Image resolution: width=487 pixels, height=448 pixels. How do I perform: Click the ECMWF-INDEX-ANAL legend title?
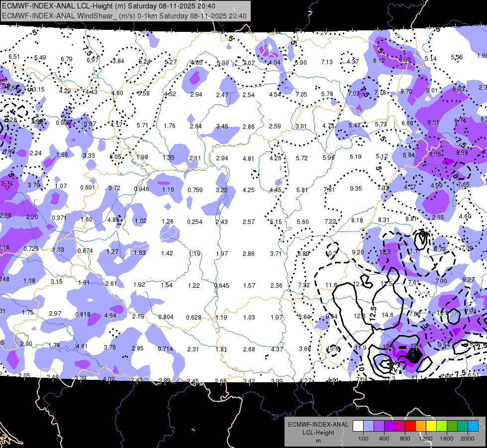[x=318, y=425]
